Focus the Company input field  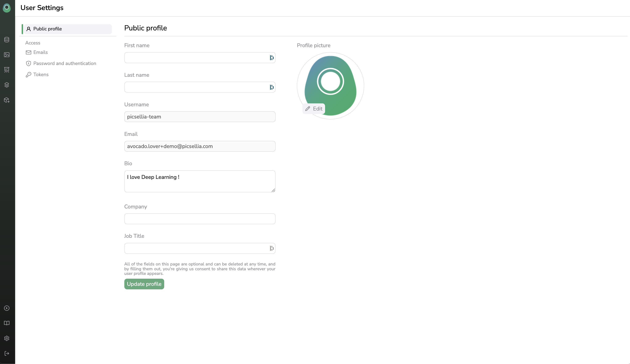click(x=199, y=219)
